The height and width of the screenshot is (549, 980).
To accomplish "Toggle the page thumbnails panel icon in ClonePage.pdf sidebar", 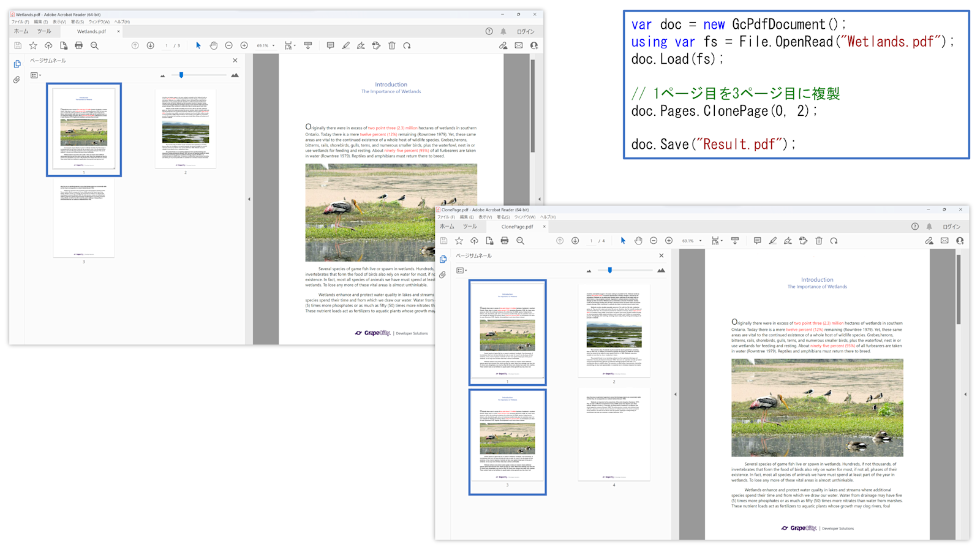I will point(443,259).
